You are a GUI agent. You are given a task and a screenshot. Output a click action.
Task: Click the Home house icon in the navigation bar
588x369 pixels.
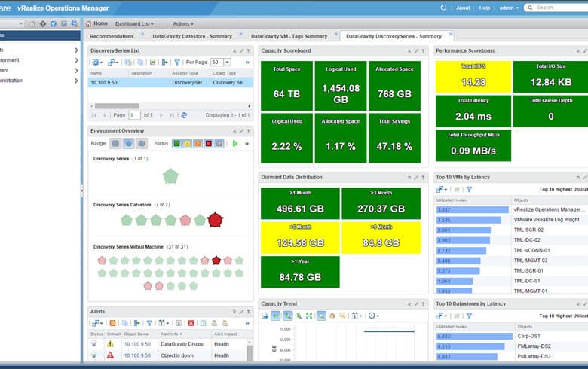pos(88,24)
